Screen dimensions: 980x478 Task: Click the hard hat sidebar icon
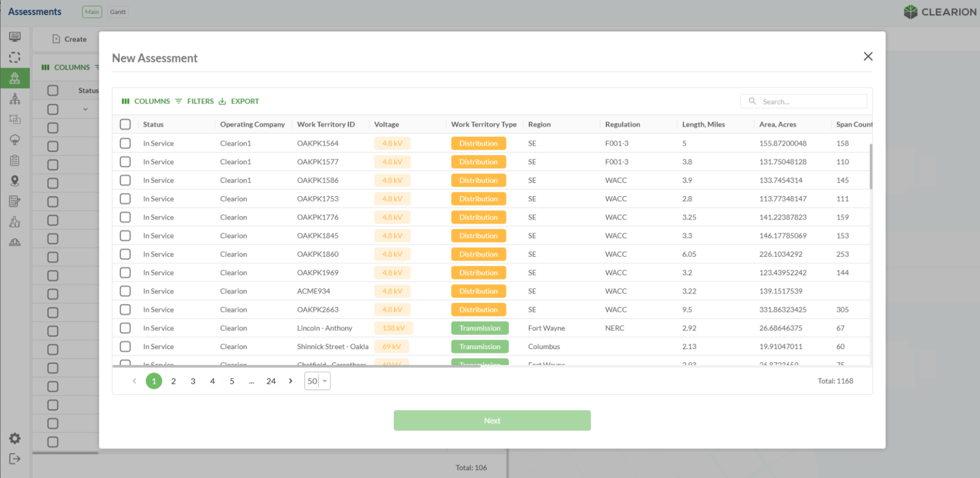(x=15, y=242)
